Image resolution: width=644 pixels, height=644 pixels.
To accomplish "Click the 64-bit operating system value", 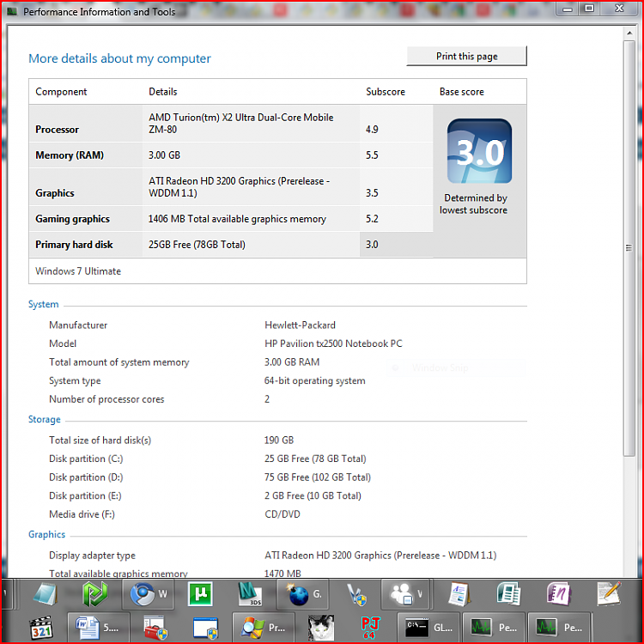I will tap(314, 380).
